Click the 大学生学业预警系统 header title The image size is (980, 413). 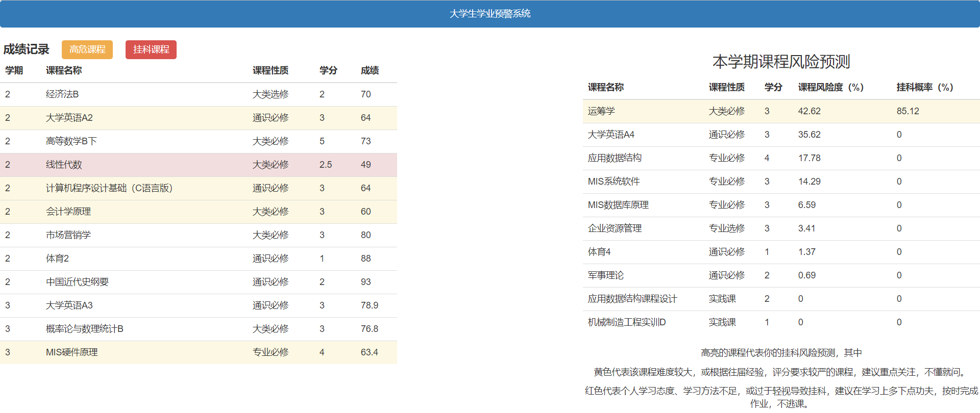(489, 14)
